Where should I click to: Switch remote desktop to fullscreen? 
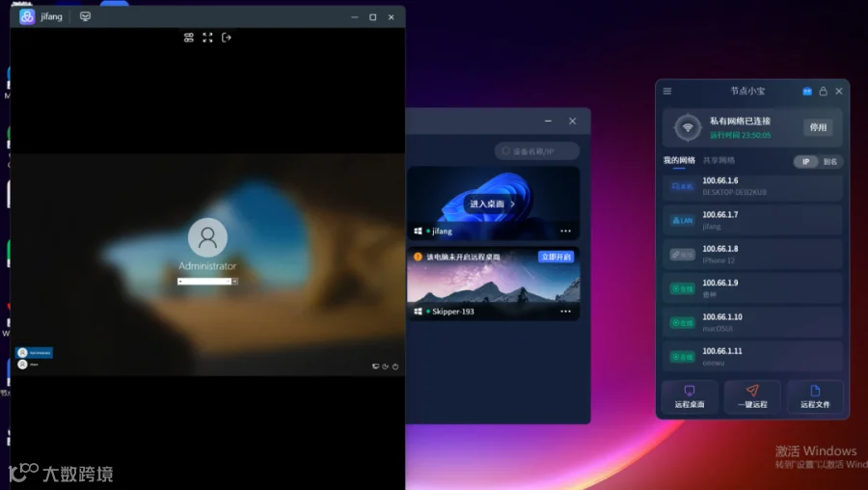(x=207, y=38)
